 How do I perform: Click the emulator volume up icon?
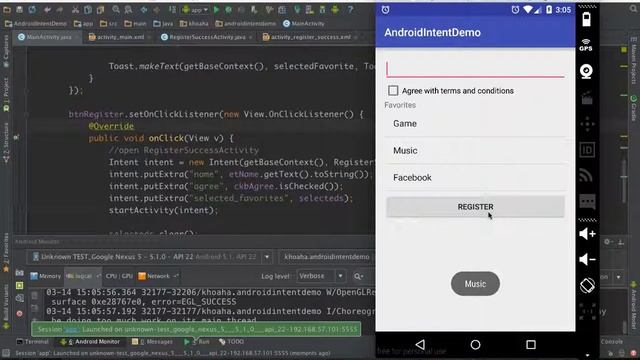587,234
